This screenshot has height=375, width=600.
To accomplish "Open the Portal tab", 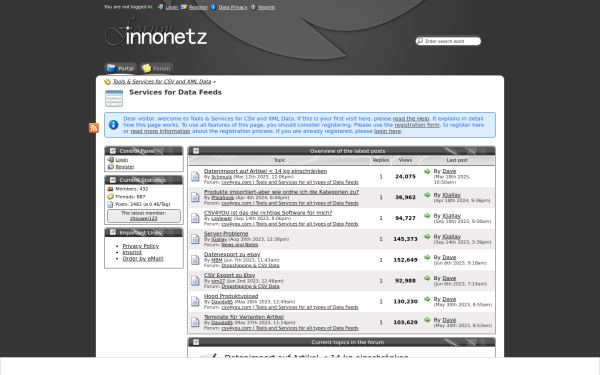I will pos(121,68).
